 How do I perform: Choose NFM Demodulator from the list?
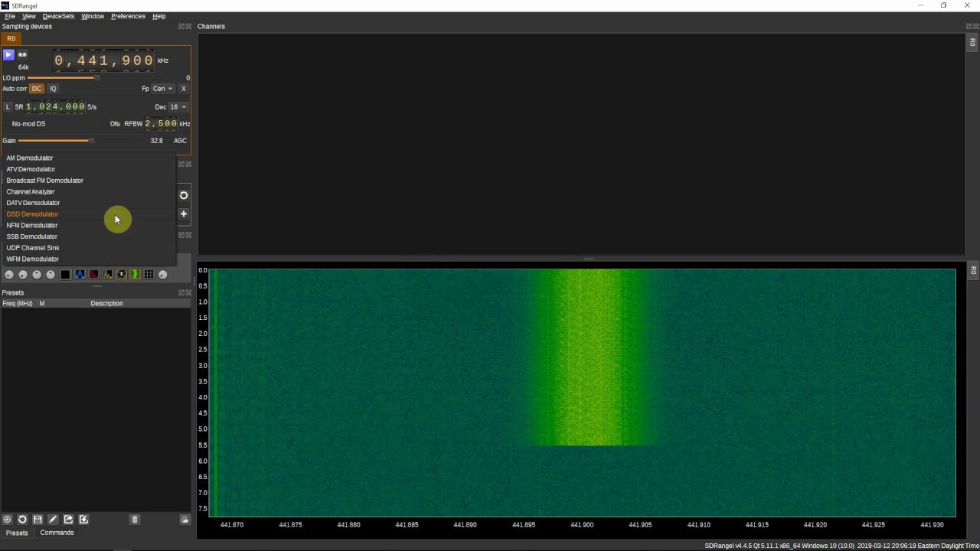tap(88, 225)
